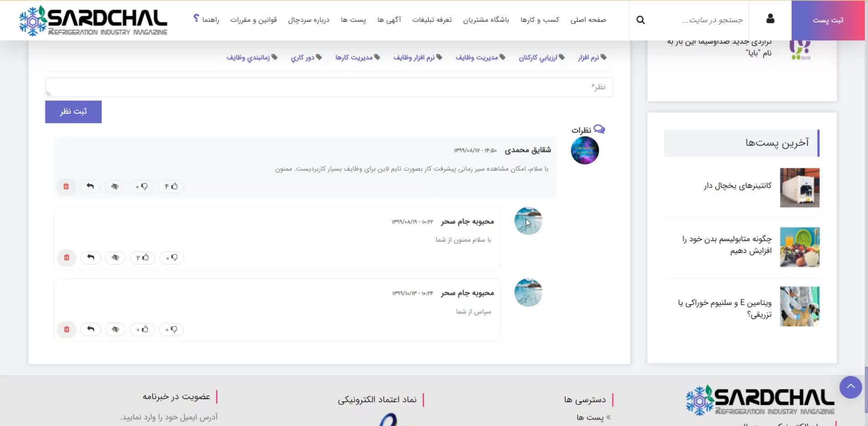This screenshot has height=426, width=868.
Task: Delete the 'سپاس از شما' comment
Action: pos(67,330)
